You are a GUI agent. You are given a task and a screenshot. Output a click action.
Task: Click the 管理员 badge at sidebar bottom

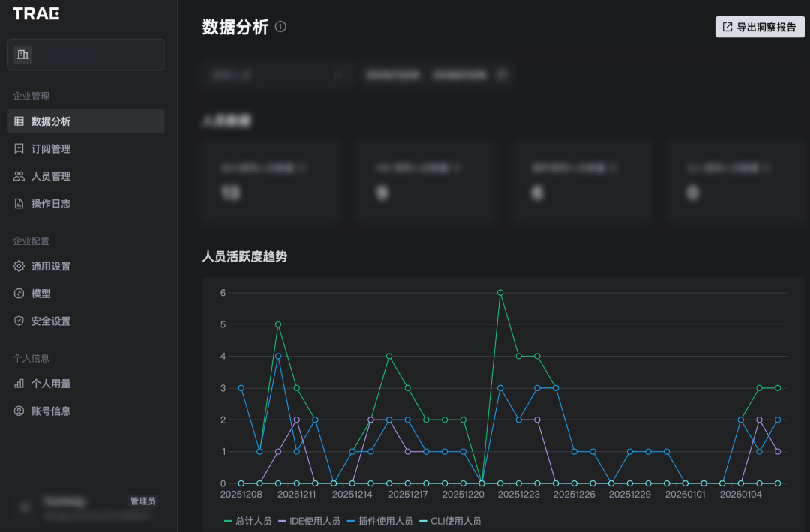(142, 501)
